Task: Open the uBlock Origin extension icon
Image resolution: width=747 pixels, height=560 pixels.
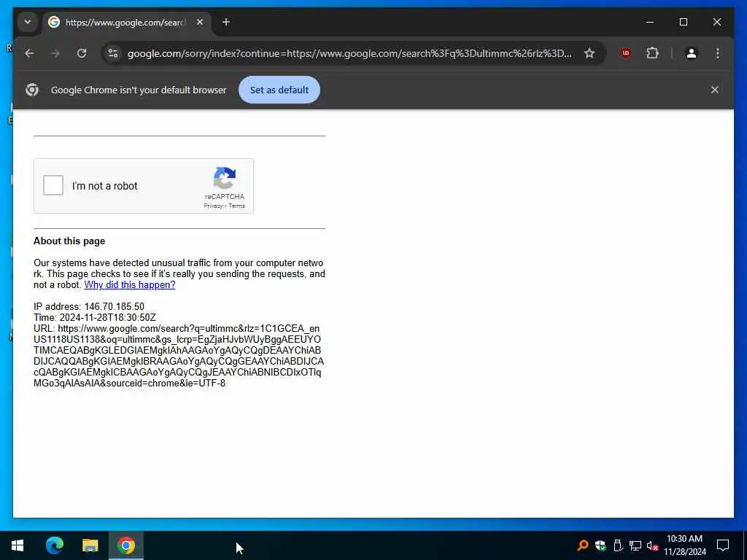Action: [626, 53]
